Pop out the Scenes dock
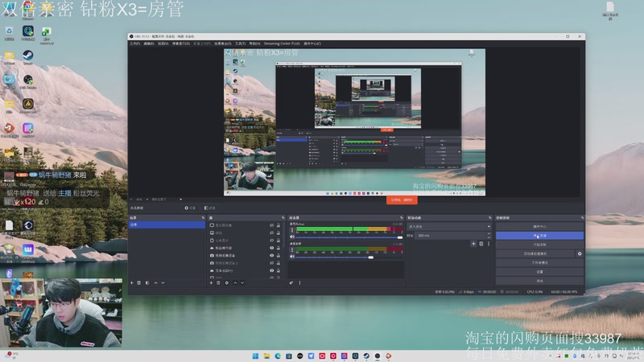 tap(203, 217)
